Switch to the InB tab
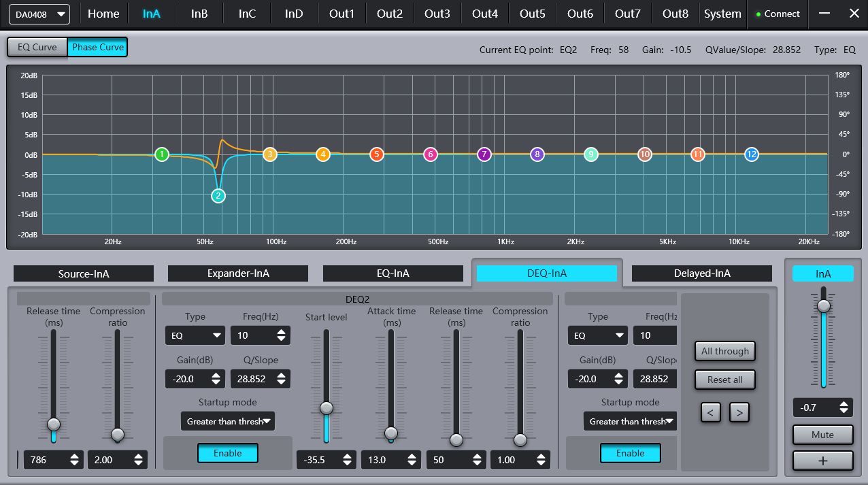 pyautogui.click(x=199, y=14)
